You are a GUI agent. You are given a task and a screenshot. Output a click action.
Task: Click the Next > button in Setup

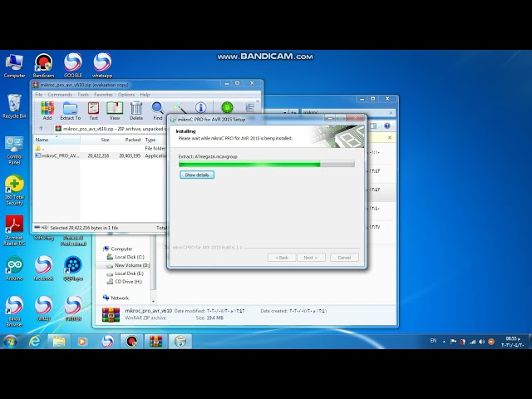click(x=311, y=258)
